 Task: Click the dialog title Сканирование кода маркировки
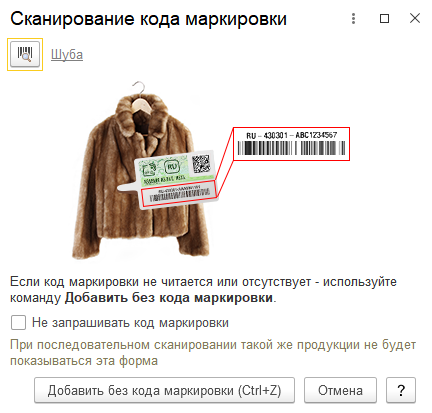click(x=148, y=19)
